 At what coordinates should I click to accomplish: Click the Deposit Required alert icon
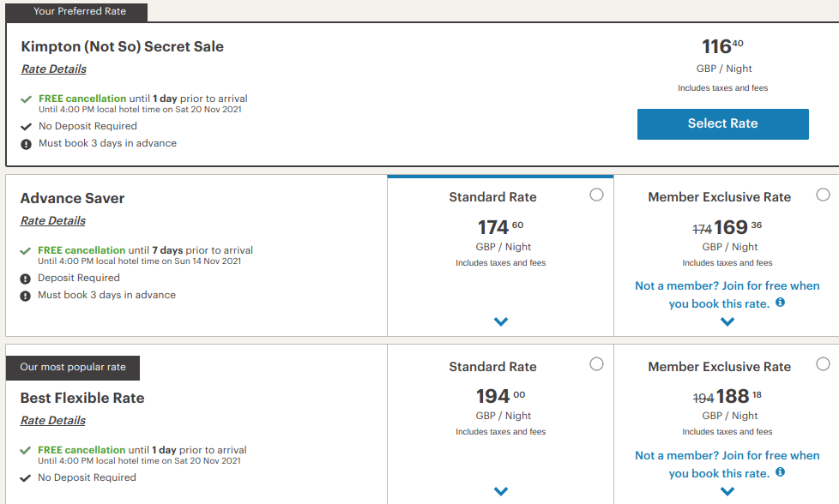[26, 279]
